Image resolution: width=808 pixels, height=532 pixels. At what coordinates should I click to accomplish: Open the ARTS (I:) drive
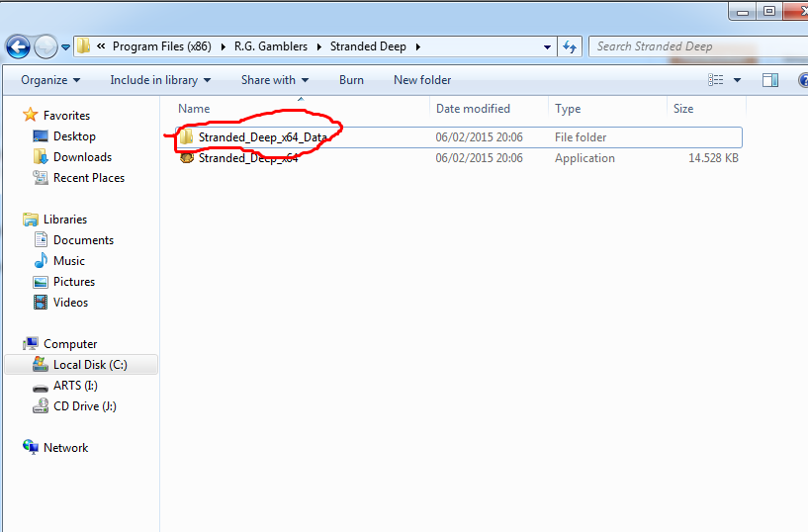coord(75,386)
